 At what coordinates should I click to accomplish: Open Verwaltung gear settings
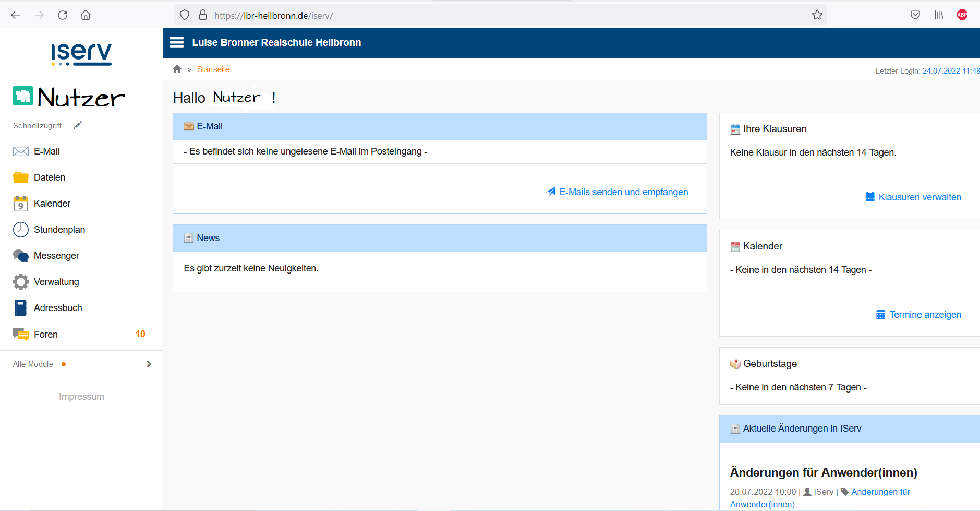21,282
